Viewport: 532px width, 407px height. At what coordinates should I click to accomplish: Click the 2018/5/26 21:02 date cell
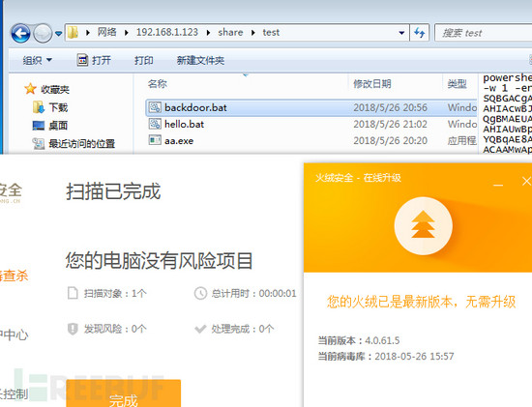[x=390, y=124]
